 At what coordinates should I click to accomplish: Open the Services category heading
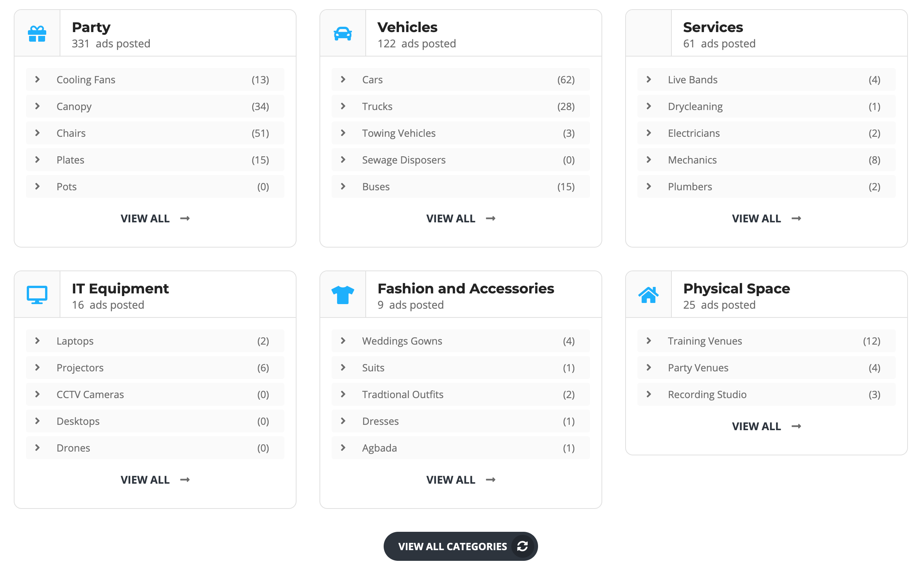[x=713, y=28]
